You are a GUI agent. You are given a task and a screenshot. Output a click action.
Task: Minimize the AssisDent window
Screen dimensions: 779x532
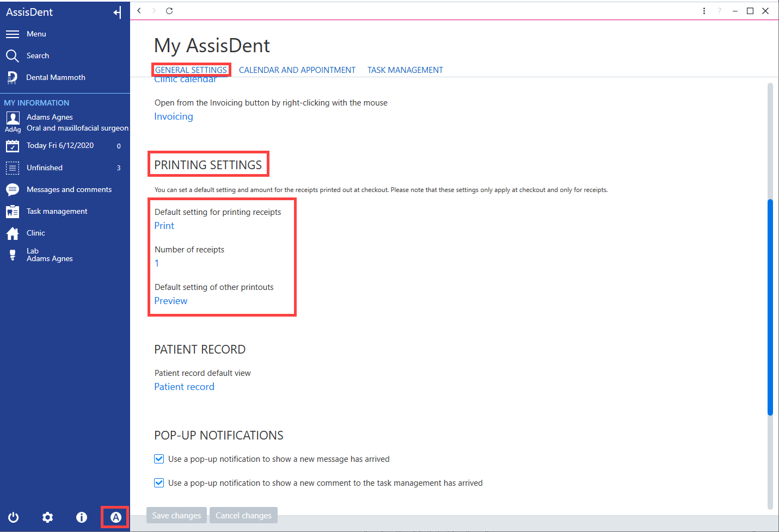coord(735,11)
